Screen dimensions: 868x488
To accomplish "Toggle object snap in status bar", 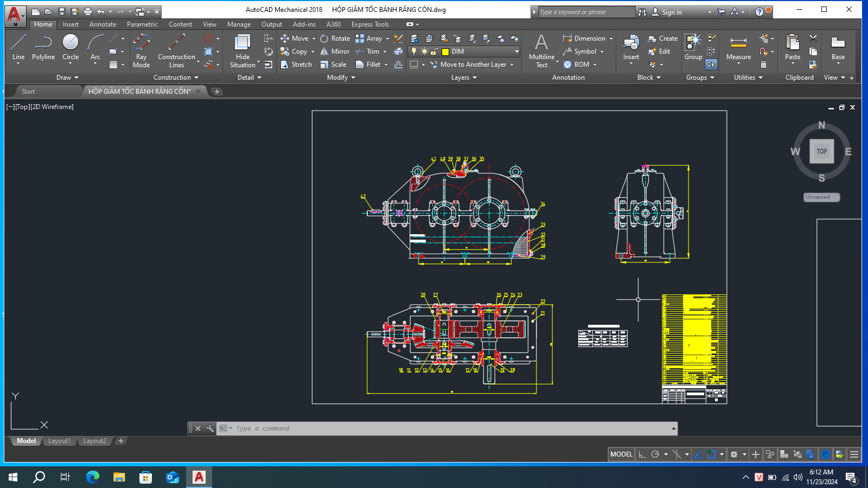I will coord(712,454).
